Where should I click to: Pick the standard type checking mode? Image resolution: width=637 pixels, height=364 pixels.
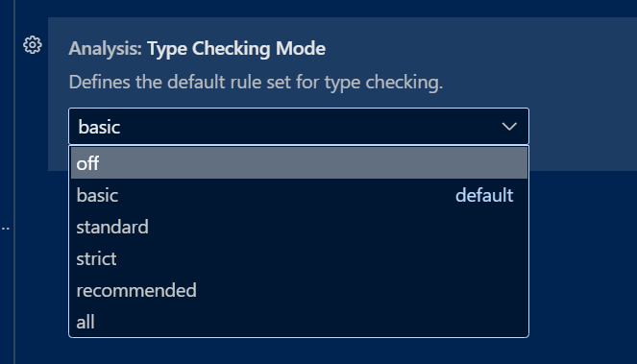click(x=299, y=227)
